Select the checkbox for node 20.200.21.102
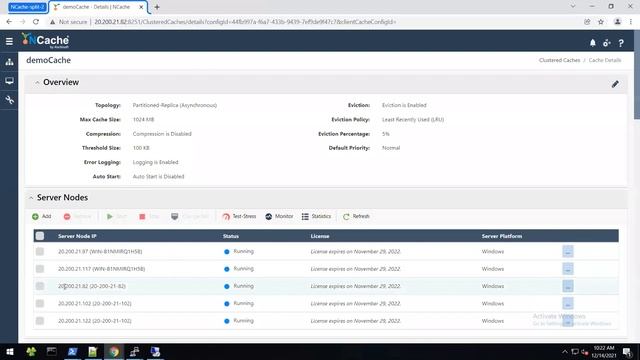 click(40, 303)
